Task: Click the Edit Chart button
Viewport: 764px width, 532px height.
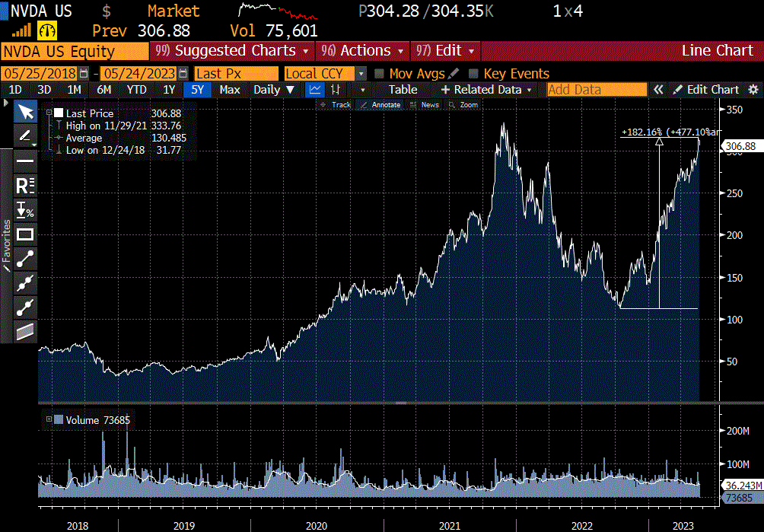Action: (706, 90)
